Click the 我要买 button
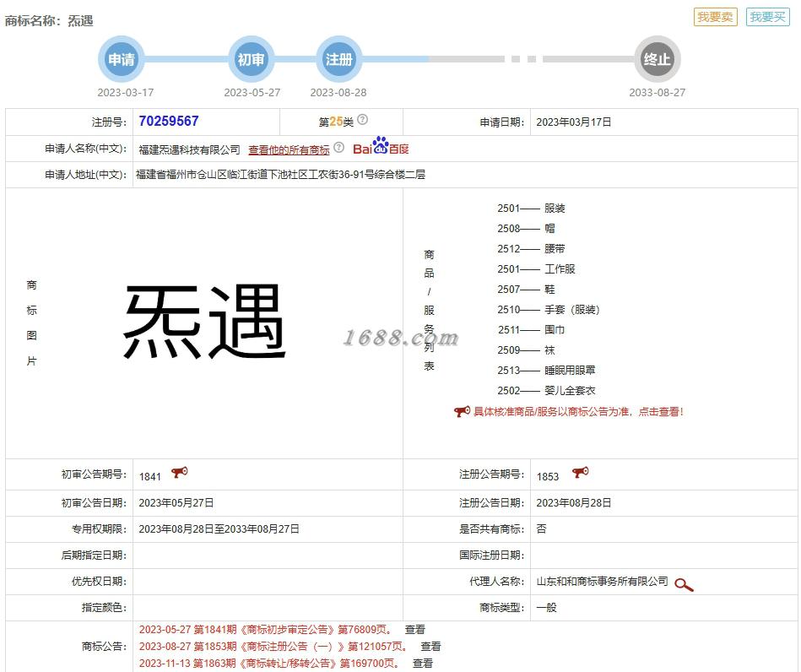 point(767,17)
